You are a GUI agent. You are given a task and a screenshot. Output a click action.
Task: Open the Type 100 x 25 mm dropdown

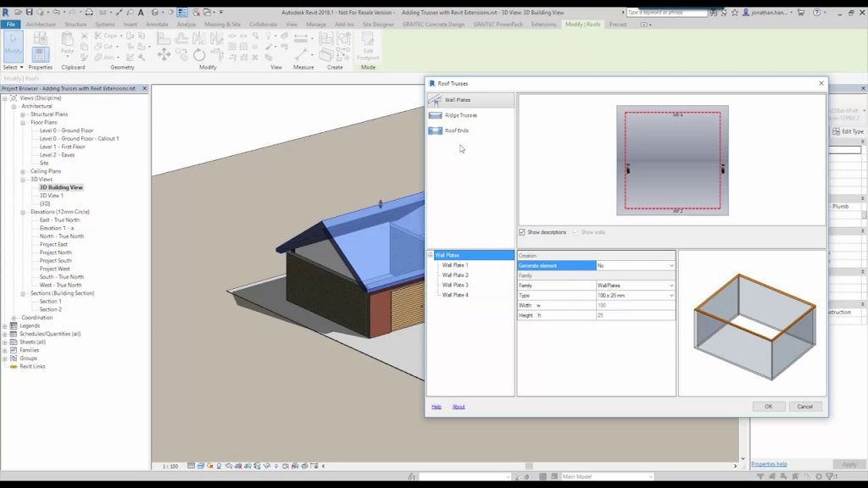[671, 296]
